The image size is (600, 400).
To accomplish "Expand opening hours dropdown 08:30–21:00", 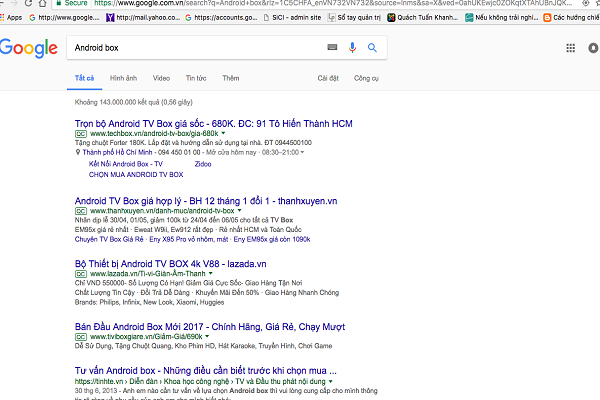I will (303, 153).
